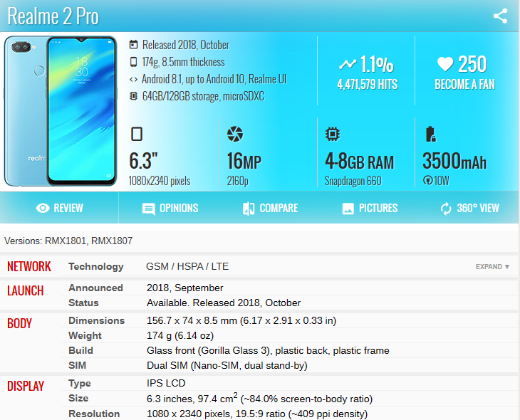Click 'Snapdragon 660' text
520x420 pixels.
353,181
